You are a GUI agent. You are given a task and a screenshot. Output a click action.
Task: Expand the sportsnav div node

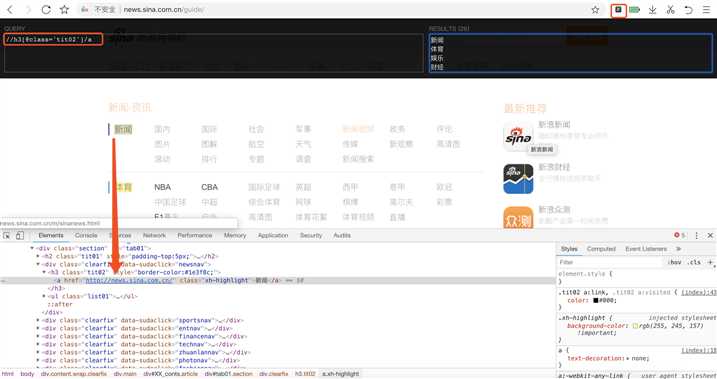(x=38, y=320)
